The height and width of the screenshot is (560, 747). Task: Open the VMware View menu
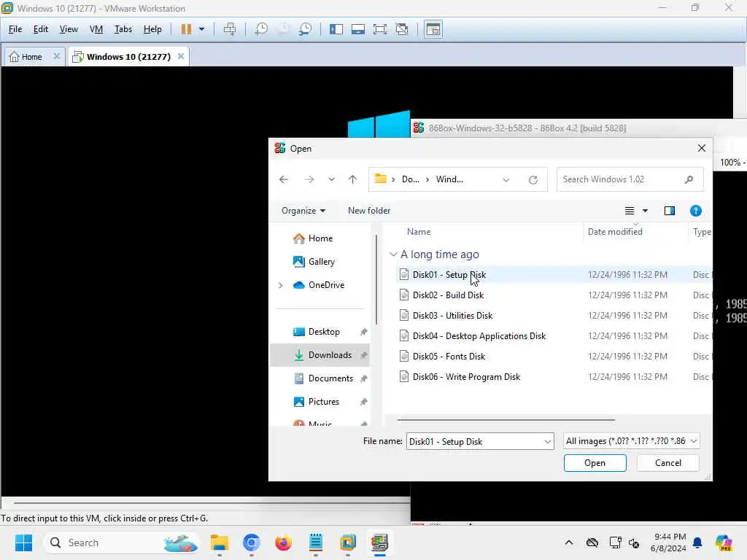[x=69, y=29]
